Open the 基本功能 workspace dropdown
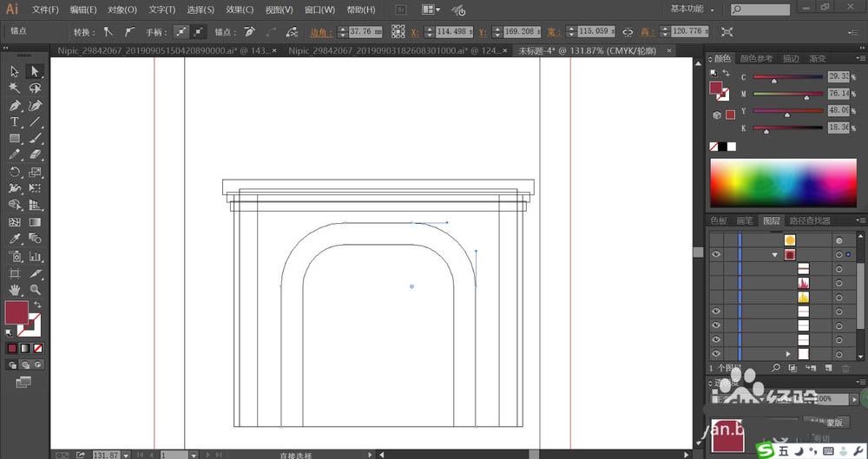 pyautogui.click(x=692, y=9)
